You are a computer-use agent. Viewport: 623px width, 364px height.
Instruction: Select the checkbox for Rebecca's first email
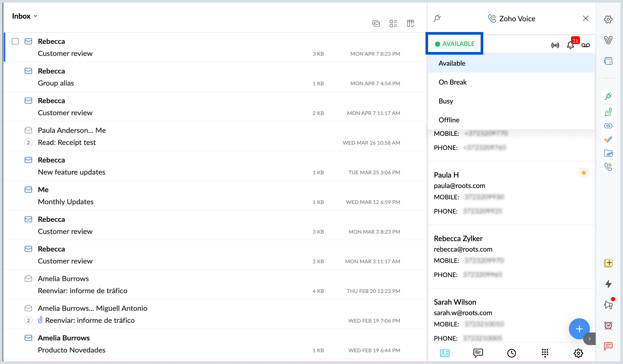coord(15,41)
